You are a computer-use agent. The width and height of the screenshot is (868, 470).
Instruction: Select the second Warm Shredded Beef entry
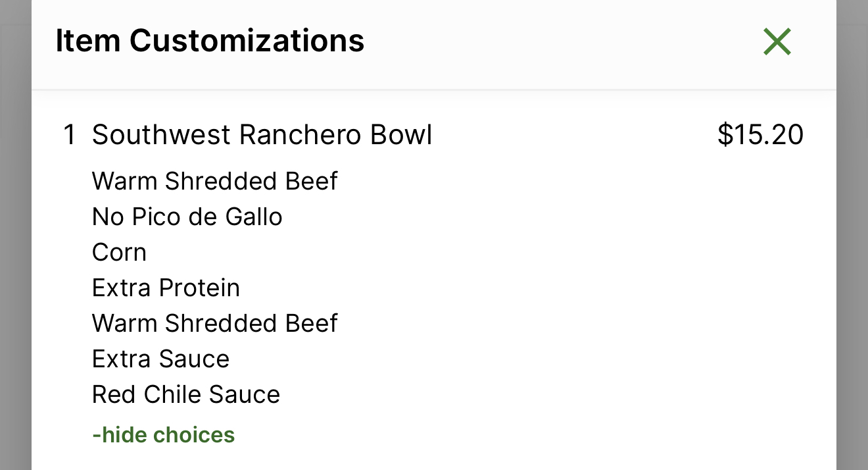pos(215,323)
